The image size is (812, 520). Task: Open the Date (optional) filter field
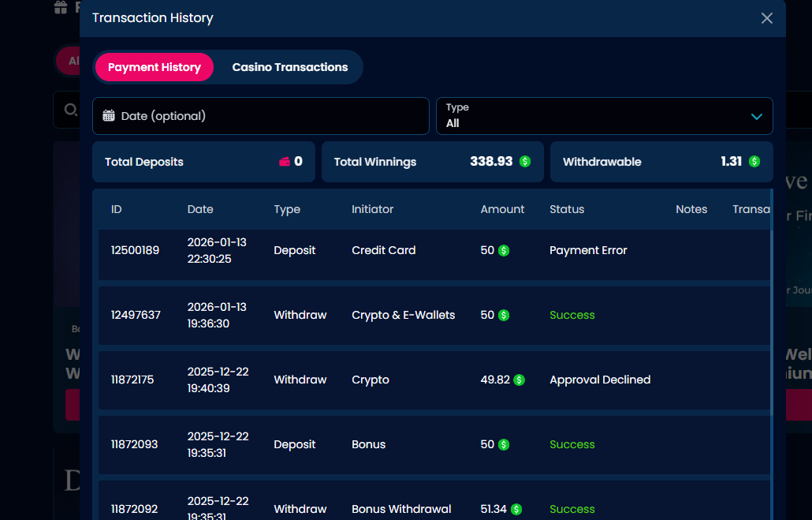pos(260,116)
